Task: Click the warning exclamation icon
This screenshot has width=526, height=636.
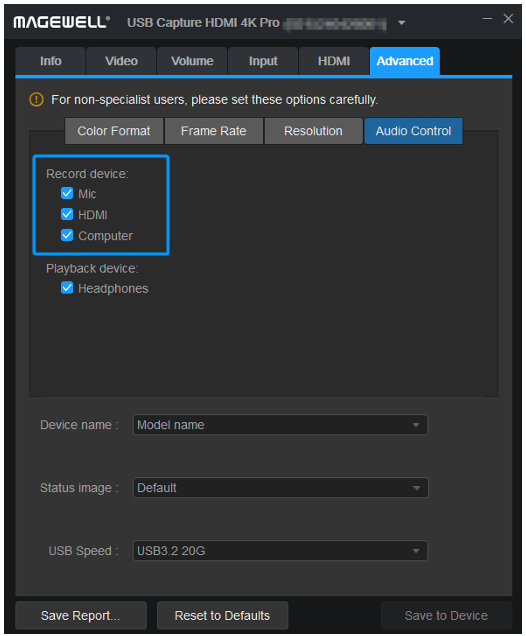Action: (x=36, y=99)
